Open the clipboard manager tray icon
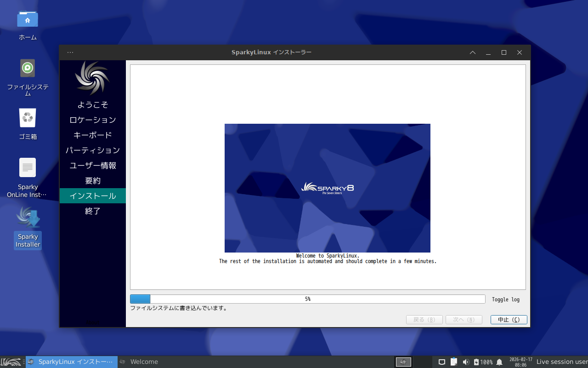The width and height of the screenshot is (588, 368). [x=454, y=362]
